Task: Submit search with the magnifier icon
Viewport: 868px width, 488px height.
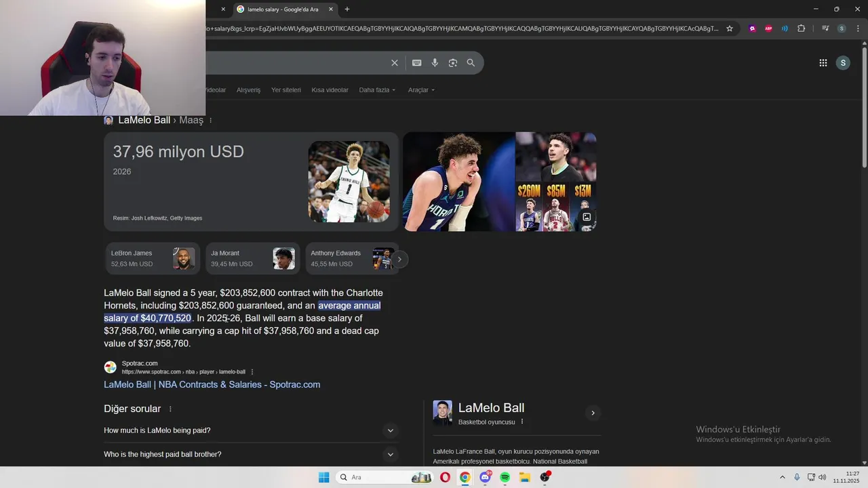Action: coord(471,63)
